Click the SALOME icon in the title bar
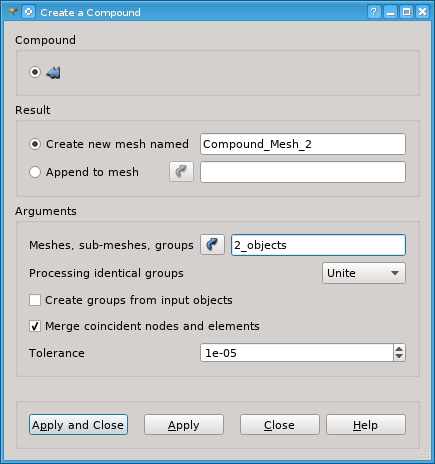Screen dimensions: 435x464 pyautogui.click(x=12, y=12)
